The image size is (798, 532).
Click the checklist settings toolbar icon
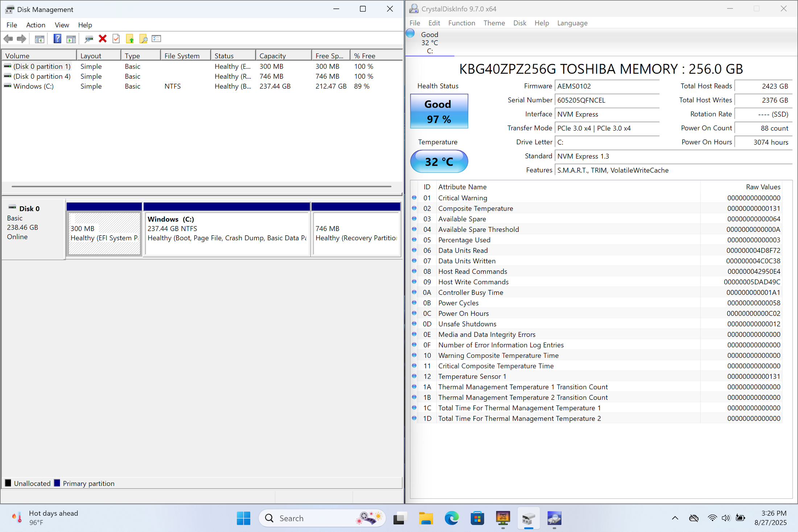(x=156, y=38)
